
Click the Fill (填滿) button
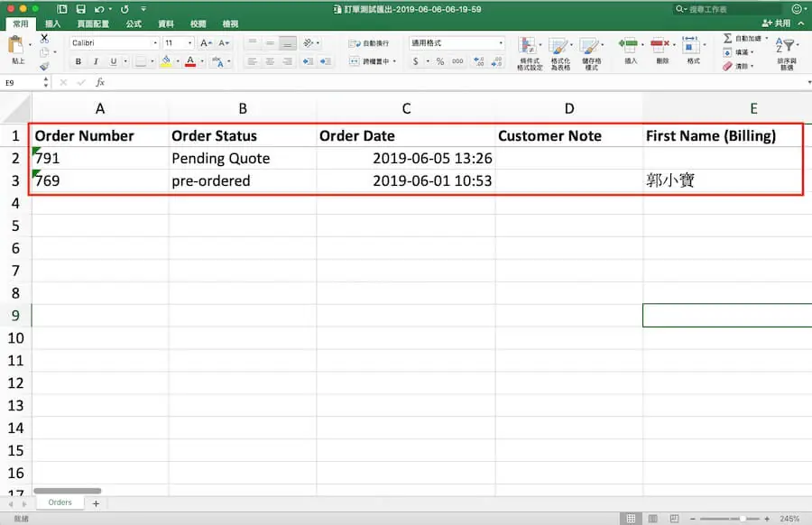pyautogui.click(x=738, y=52)
